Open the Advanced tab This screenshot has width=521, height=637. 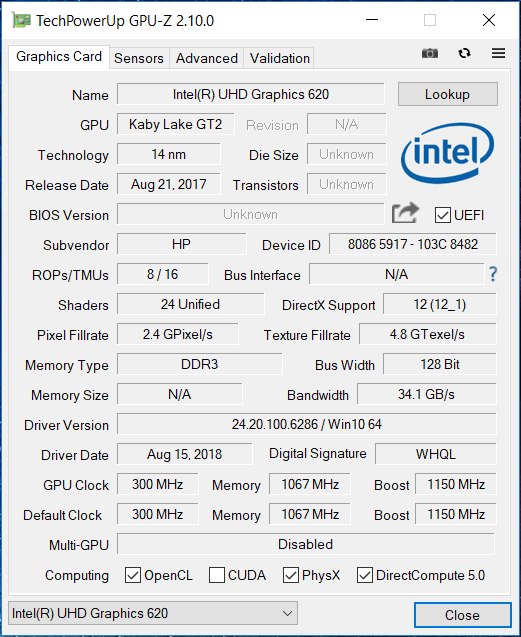coord(206,58)
